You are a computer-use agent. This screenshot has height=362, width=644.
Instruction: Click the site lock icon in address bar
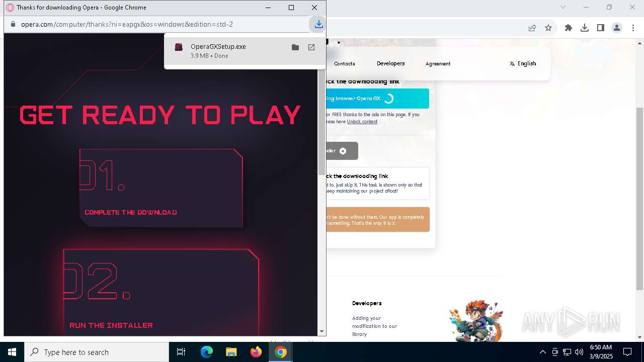point(13,24)
